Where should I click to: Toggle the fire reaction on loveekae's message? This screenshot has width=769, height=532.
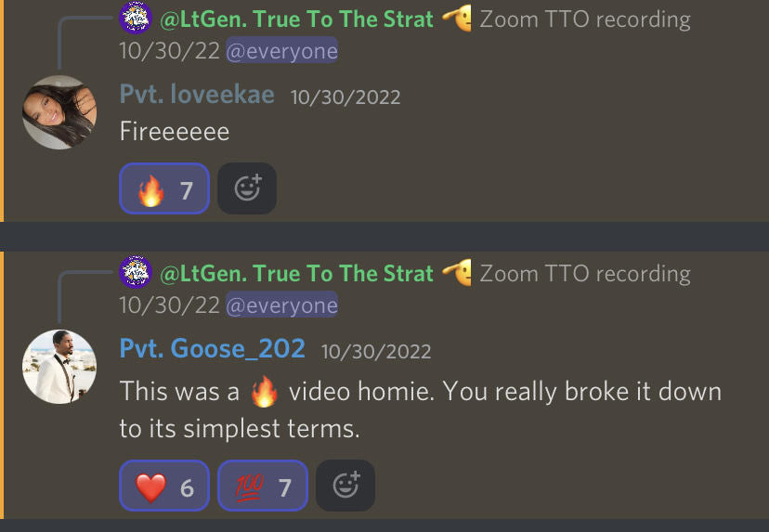pos(164,188)
